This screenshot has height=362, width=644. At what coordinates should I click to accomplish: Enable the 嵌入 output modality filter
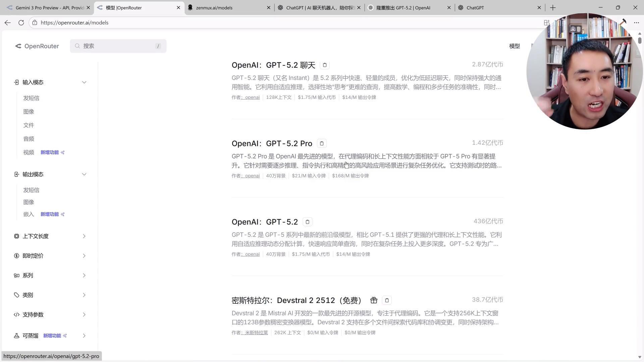(29, 214)
